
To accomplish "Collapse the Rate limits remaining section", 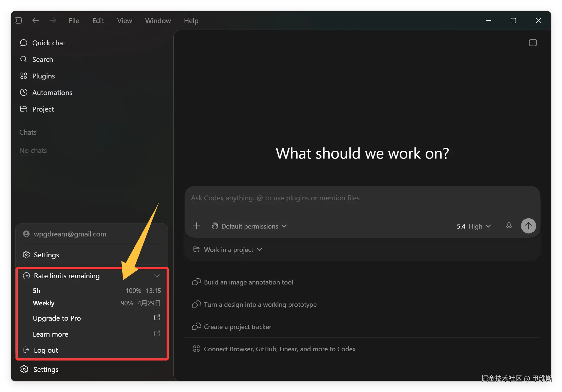I will [157, 276].
